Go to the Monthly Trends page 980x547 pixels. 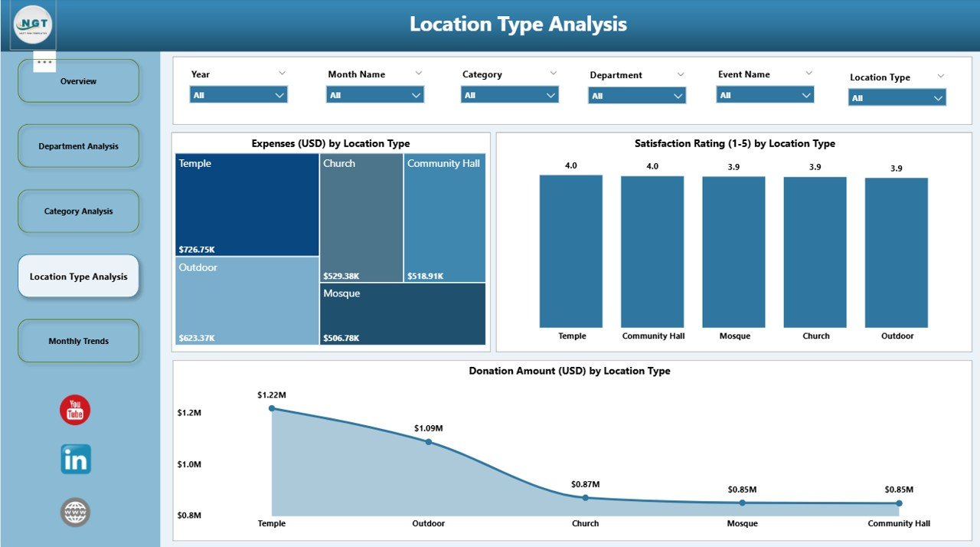(x=77, y=340)
